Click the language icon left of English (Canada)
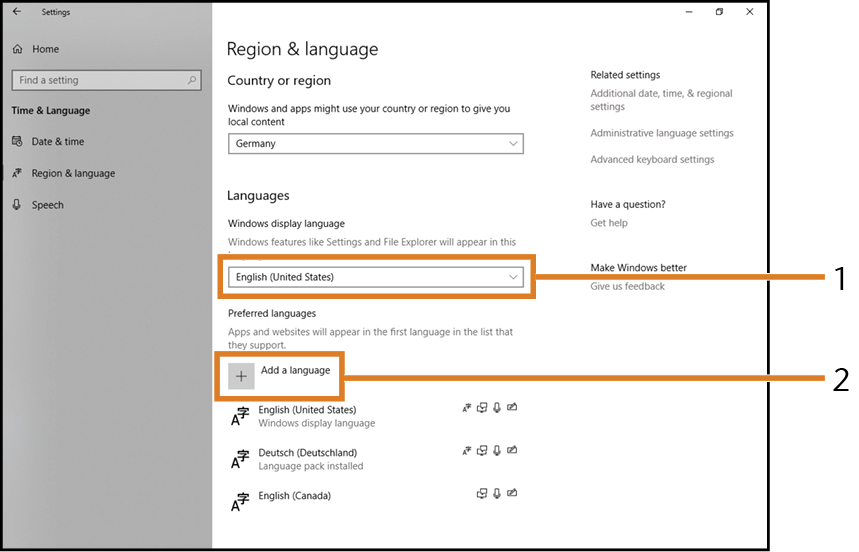Screen dimensions: 859x552 pyautogui.click(x=240, y=502)
